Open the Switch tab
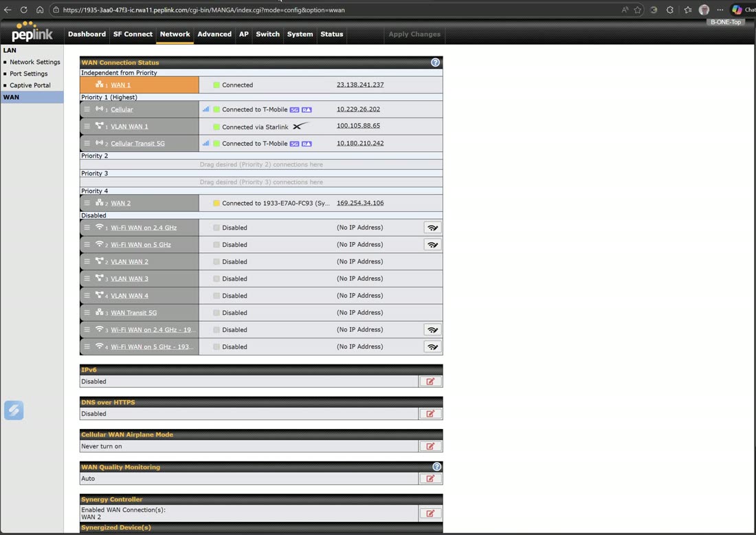Viewport: 756px width, 535px height. (267, 34)
